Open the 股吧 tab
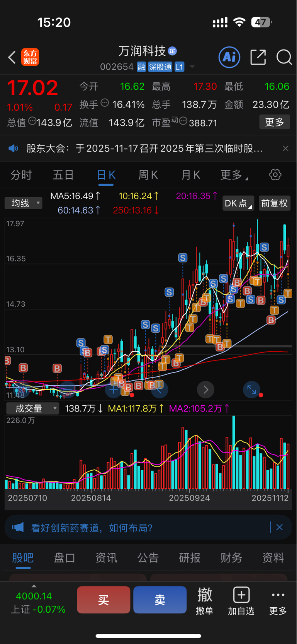This screenshot has width=297, height=644. 23,558
